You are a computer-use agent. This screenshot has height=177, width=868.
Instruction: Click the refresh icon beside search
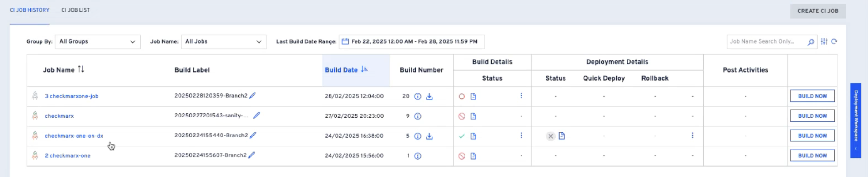tap(834, 41)
